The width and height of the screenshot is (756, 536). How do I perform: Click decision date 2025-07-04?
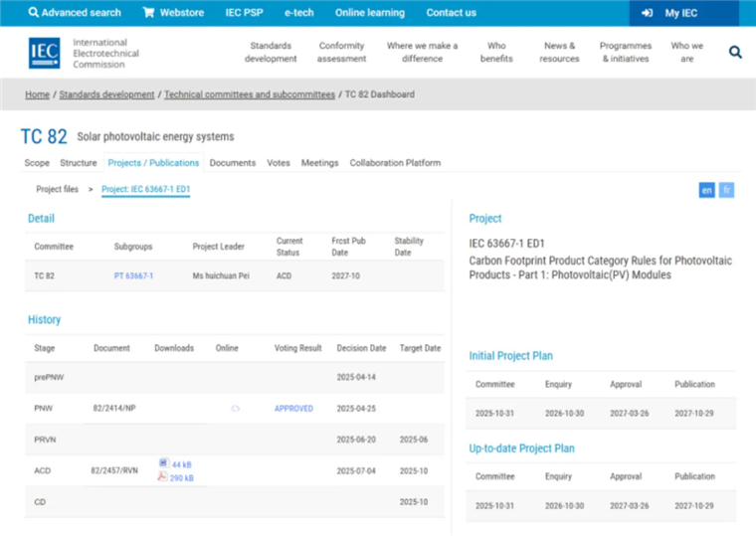pos(356,470)
